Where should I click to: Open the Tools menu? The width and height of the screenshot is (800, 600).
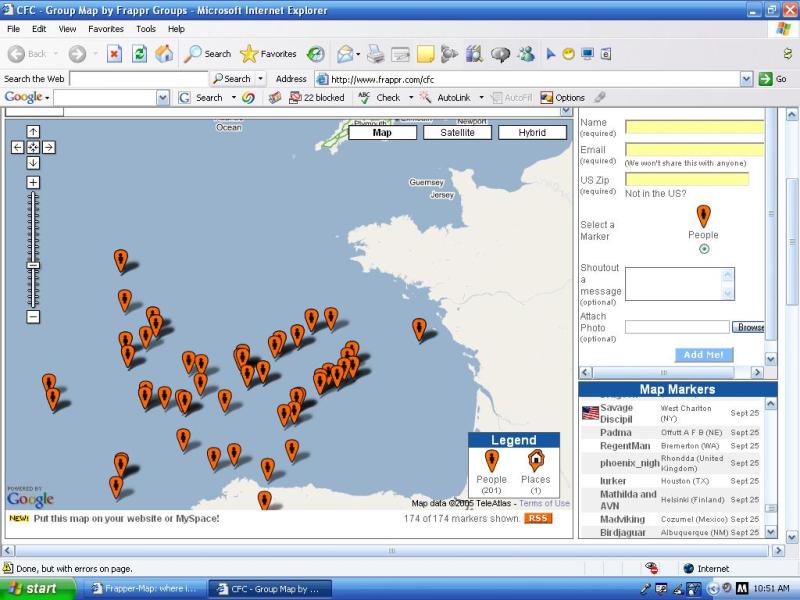pyautogui.click(x=145, y=29)
